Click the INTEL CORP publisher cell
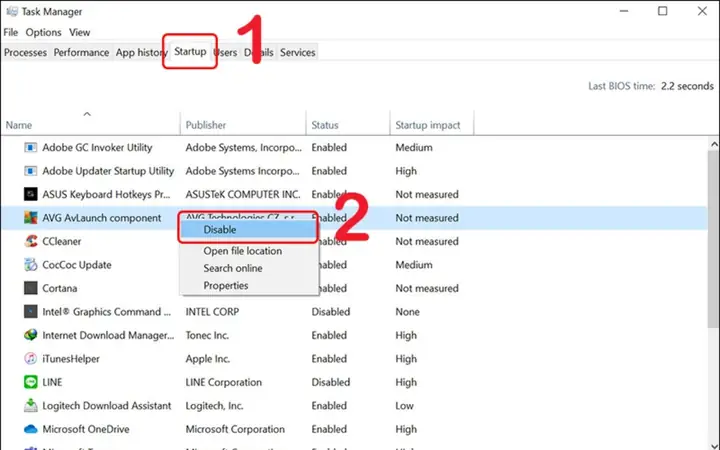 [212, 311]
